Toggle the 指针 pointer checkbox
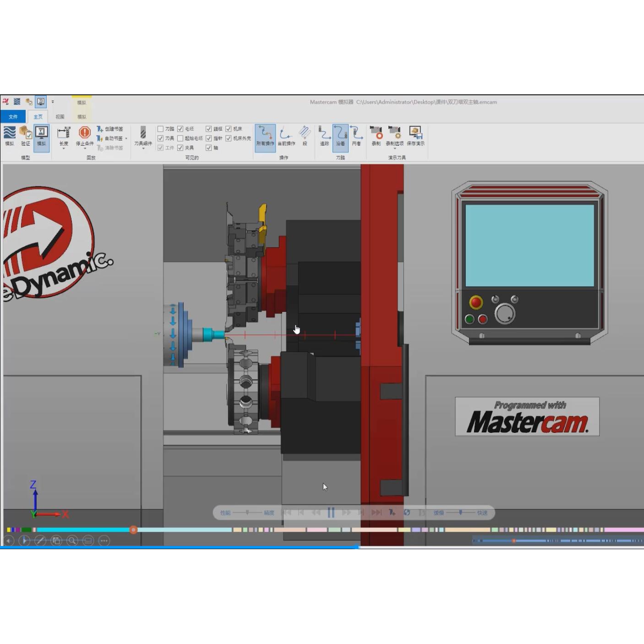 click(208, 138)
